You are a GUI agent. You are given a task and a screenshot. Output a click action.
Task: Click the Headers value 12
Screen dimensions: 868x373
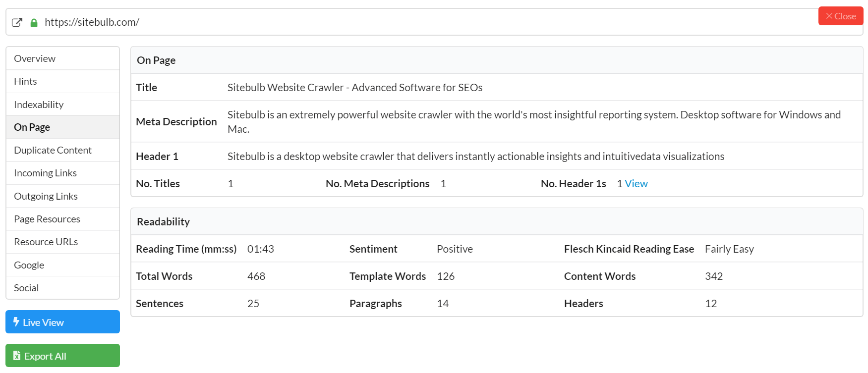711,304
